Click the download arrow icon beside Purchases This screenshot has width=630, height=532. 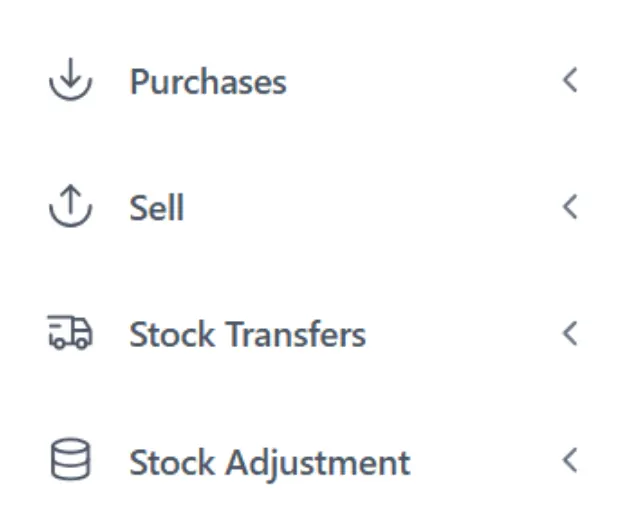pos(70,81)
